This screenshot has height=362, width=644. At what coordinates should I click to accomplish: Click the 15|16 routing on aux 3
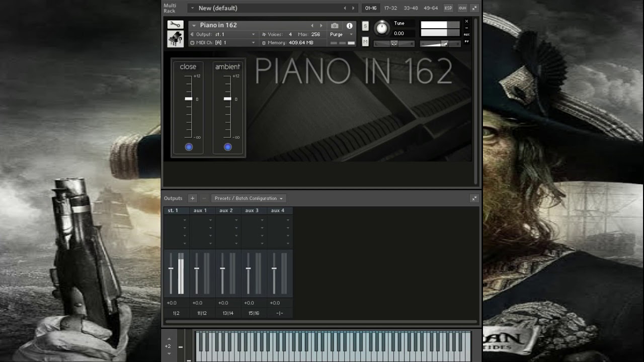tap(254, 313)
